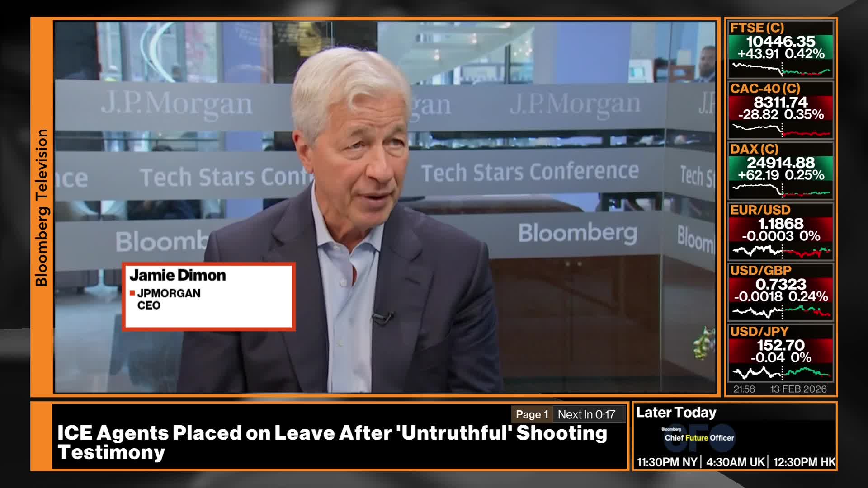The height and width of the screenshot is (488, 868).
Task: Click the Later Today panel heading
Action: (x=676, y=413)
